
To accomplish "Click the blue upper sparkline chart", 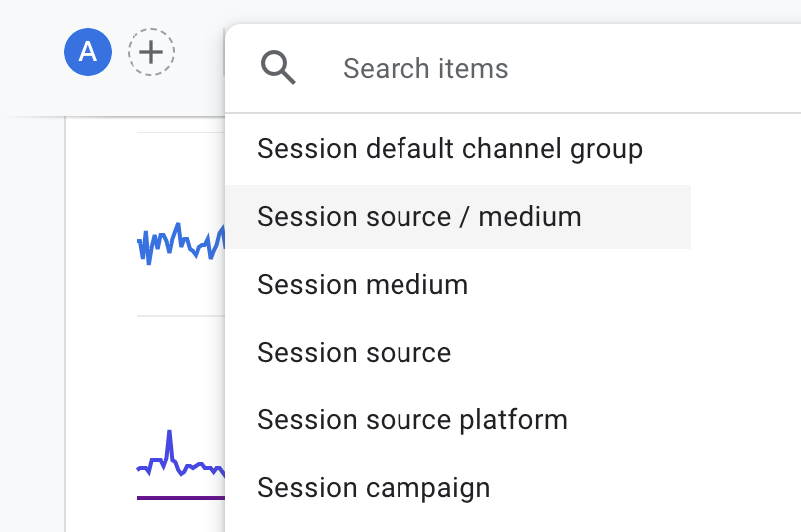I will pyautogui.click(x=181, y=243).
